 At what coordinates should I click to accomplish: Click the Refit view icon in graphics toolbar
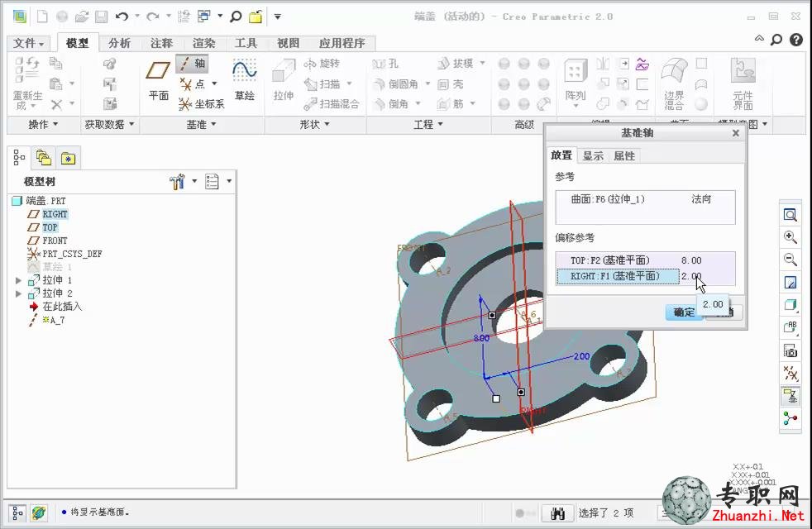pos(791,215)
